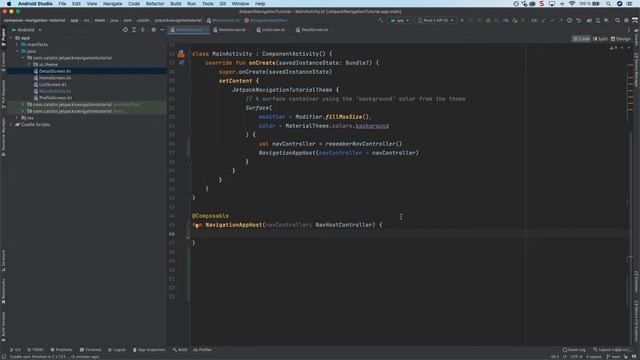640x360 pixels.
Task: Click the macOS Spotlight search icon
Action: (x=608, y=4)
